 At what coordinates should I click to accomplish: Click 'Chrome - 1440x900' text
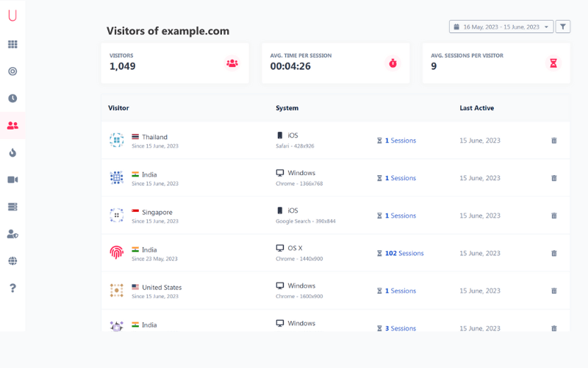[299, 259]
